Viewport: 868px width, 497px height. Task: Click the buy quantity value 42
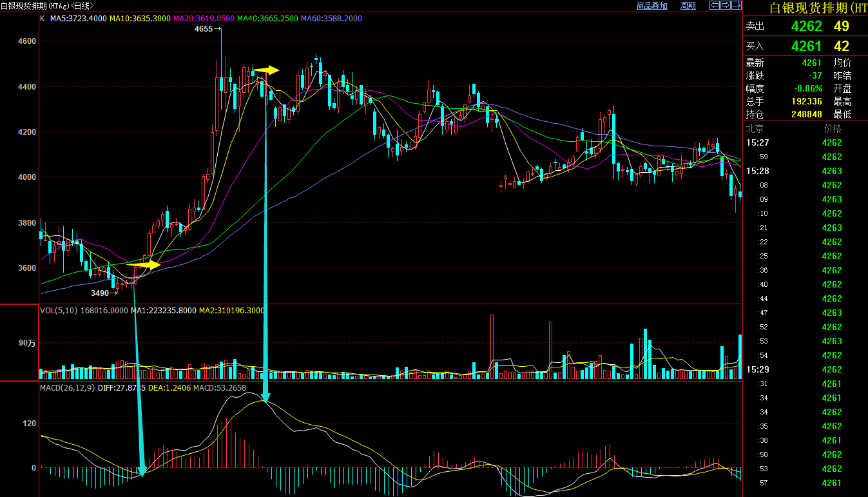842,46
